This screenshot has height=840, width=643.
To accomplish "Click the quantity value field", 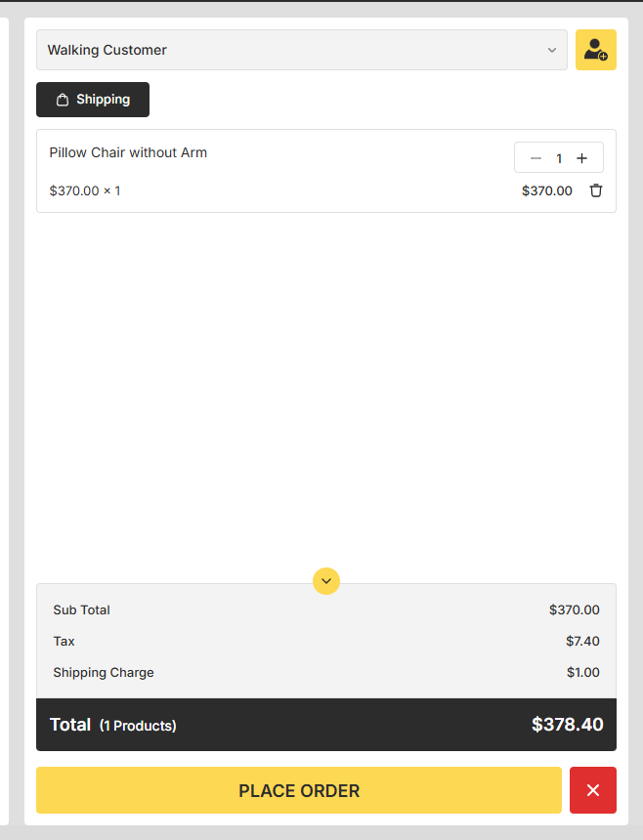I will pyautogui.click(x=559, y=158).
